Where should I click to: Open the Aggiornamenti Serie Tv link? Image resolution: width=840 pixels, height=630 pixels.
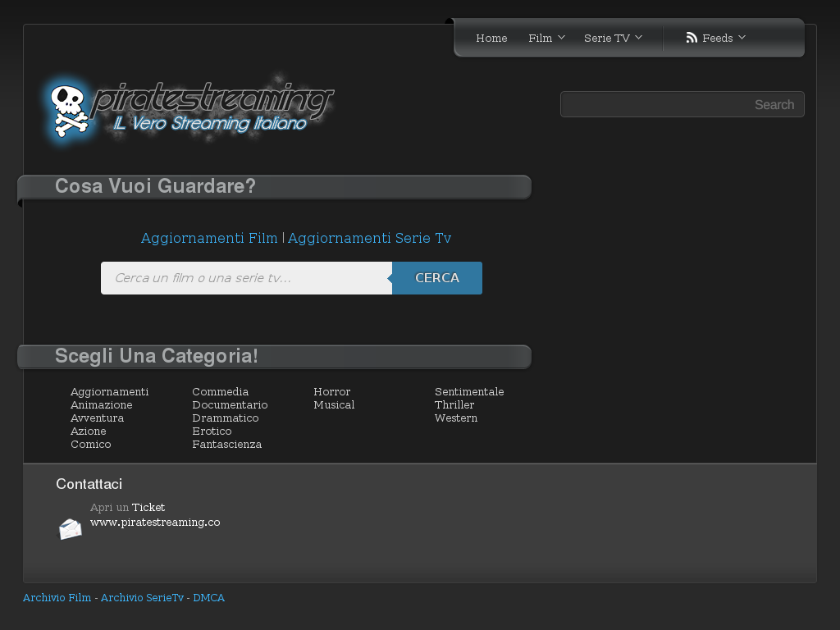[369, 238]
